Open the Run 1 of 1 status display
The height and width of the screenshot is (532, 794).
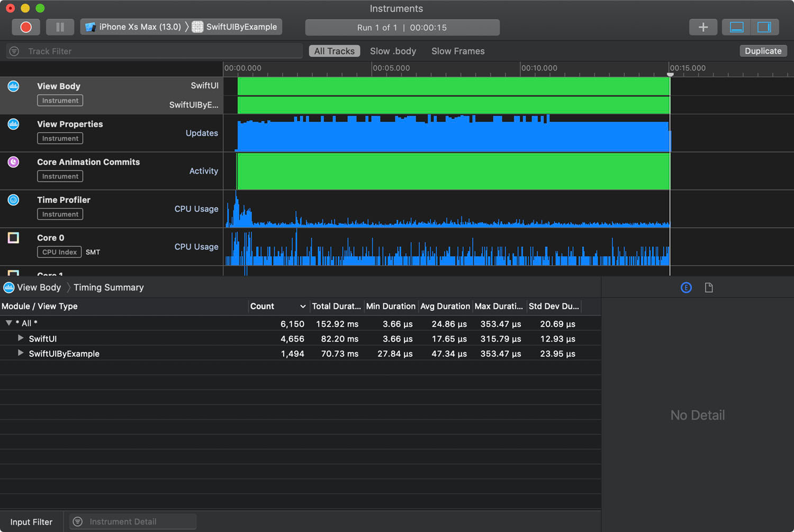click(x=402, y=28)
